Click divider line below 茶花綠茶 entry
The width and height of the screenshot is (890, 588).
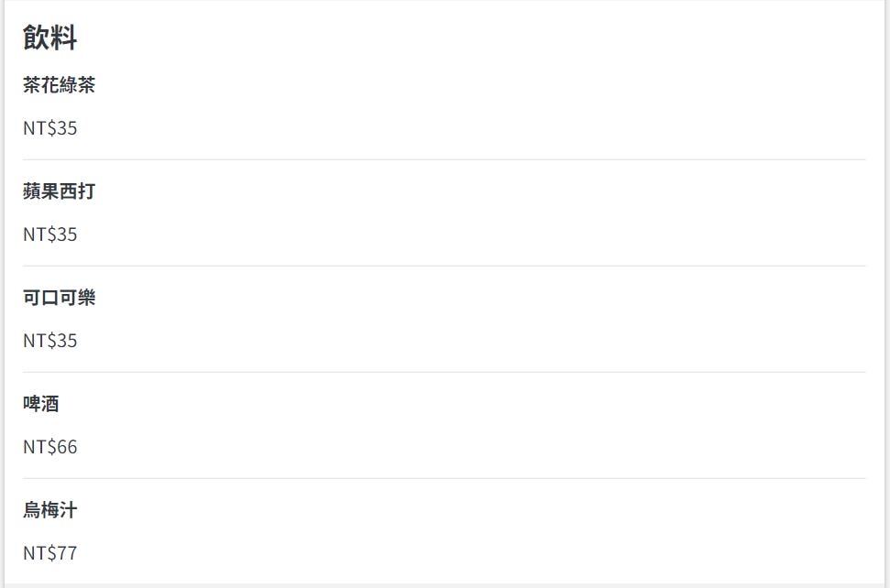coord(445,160)
